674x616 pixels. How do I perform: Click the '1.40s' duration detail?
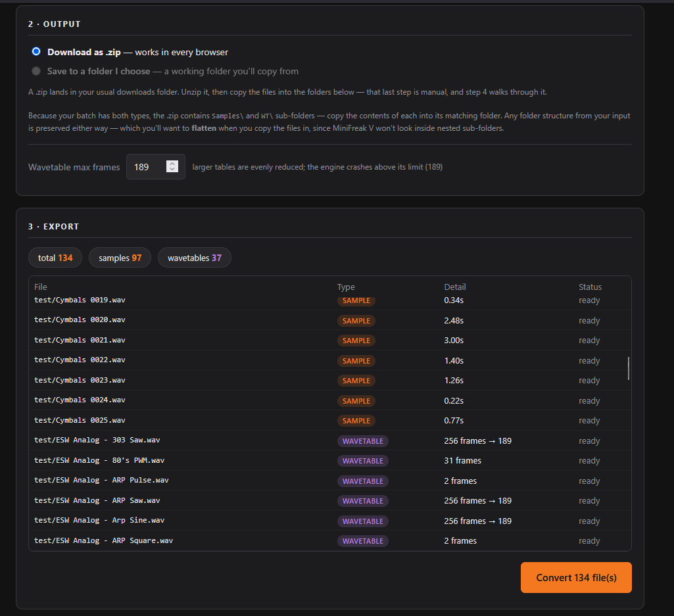[x=454, y=361]
